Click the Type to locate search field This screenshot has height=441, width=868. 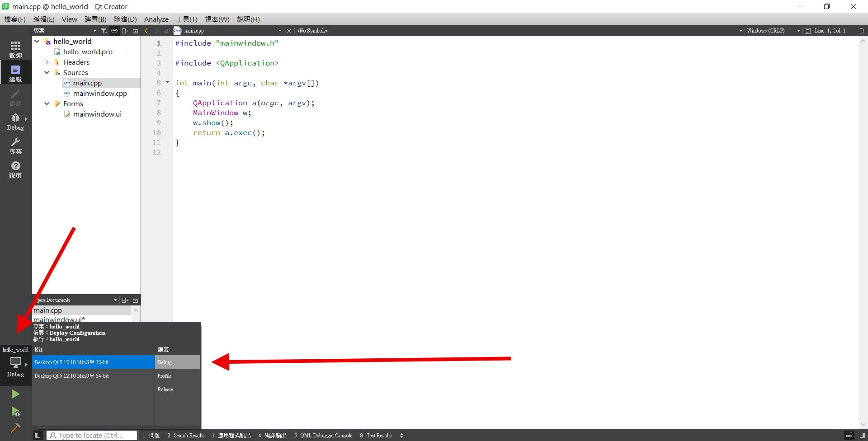click(x=92, y=435)
